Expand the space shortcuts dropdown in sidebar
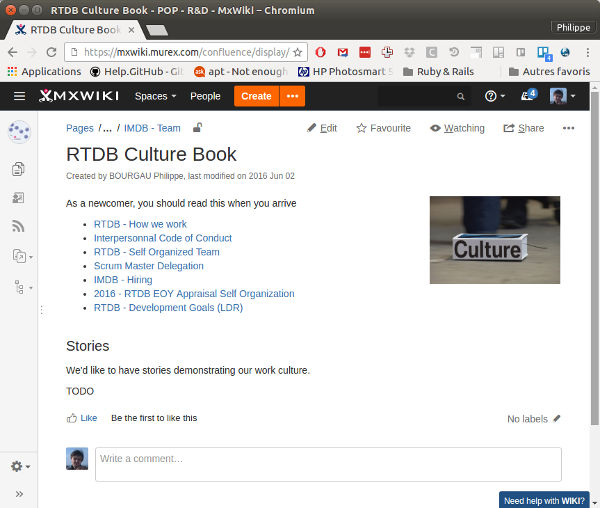 coord(22,256)
